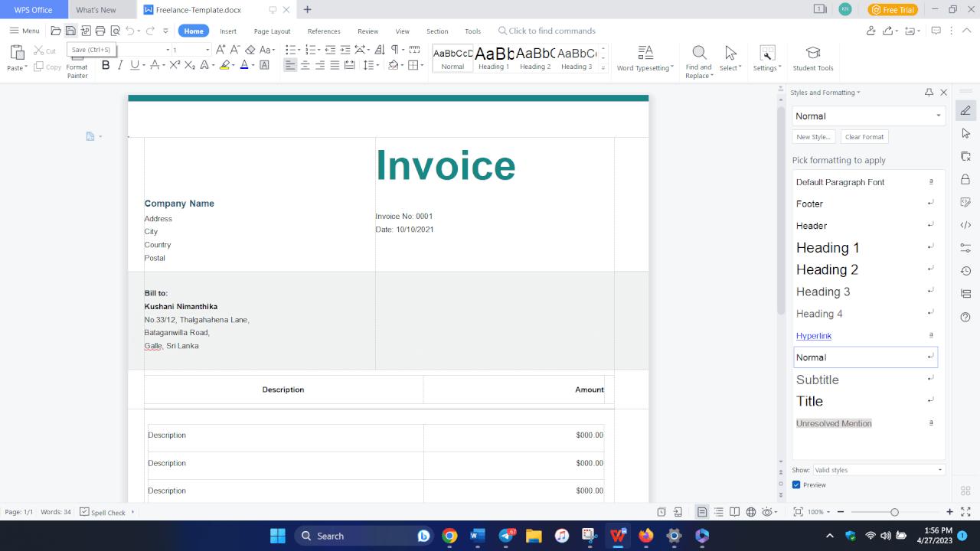
Task: Click the Clear Format button
Action: (x=864, y=136)
